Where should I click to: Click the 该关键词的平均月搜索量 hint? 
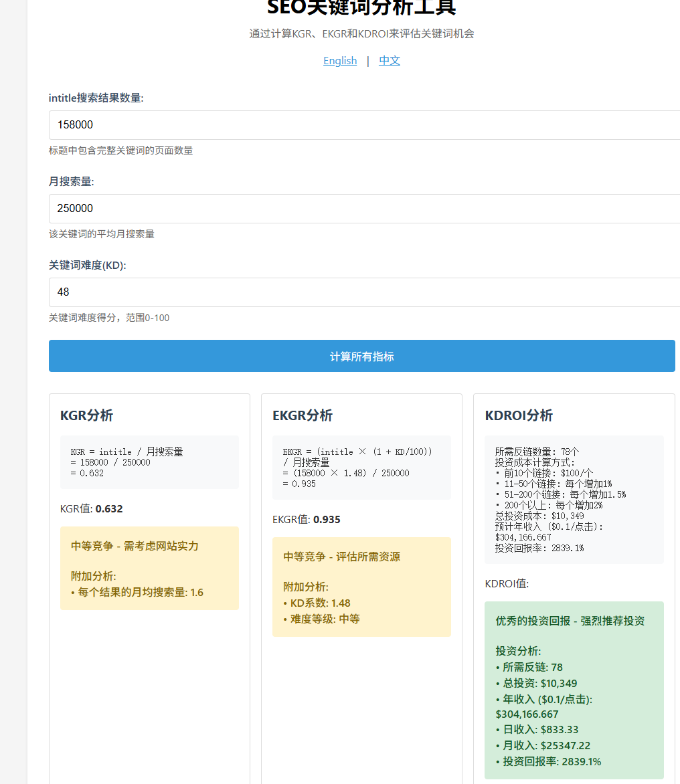point(102,234)
